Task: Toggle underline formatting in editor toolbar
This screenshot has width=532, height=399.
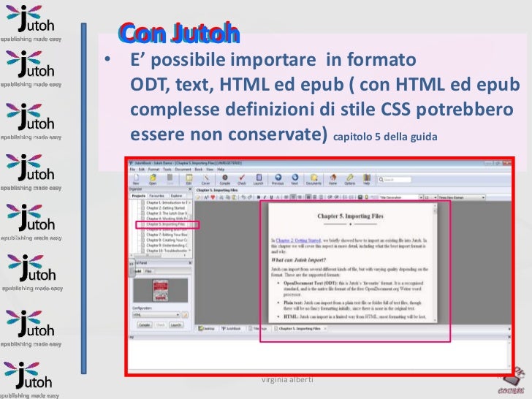Action: 271,197
